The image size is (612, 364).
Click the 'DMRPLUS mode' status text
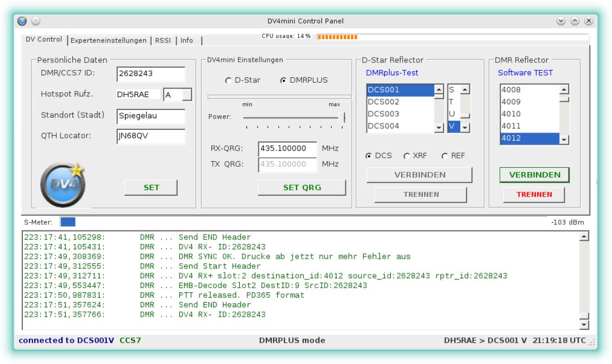[292, 341]
